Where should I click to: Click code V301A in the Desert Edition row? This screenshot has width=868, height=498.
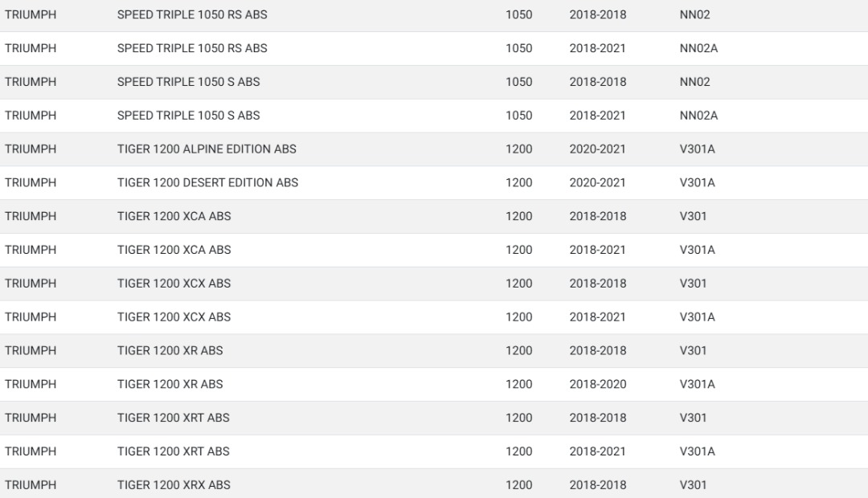click(x=698, y=182)
